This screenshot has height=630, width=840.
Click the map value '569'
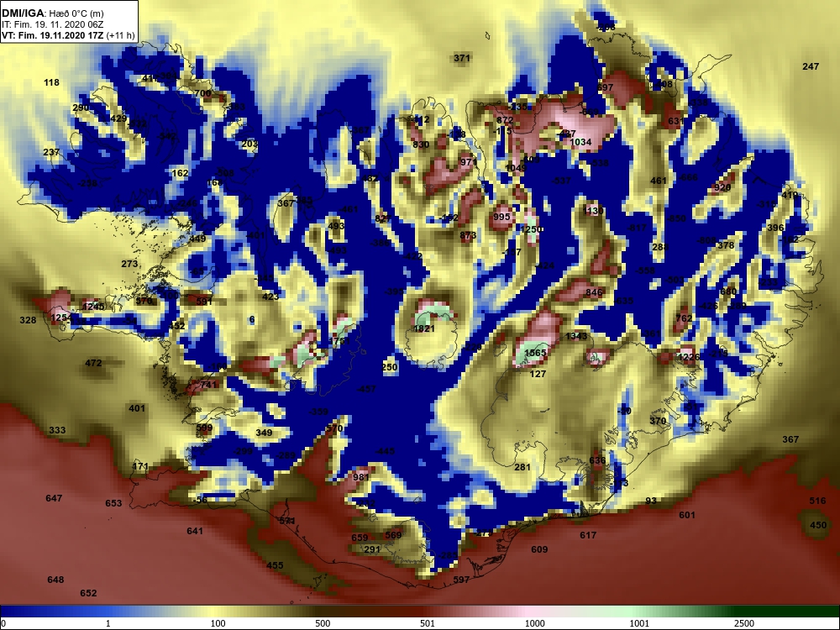coord(393,534)
